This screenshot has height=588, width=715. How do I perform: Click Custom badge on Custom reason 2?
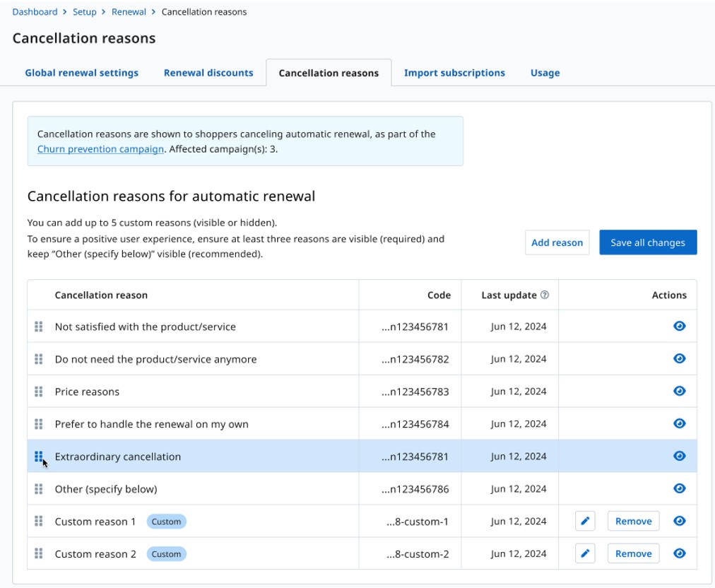(166, 554)
